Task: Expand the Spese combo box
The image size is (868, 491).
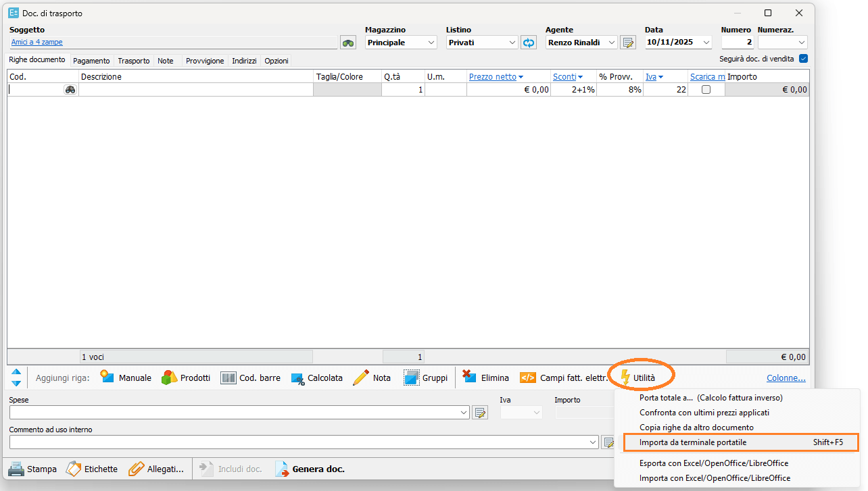Action: click(464, 412)
